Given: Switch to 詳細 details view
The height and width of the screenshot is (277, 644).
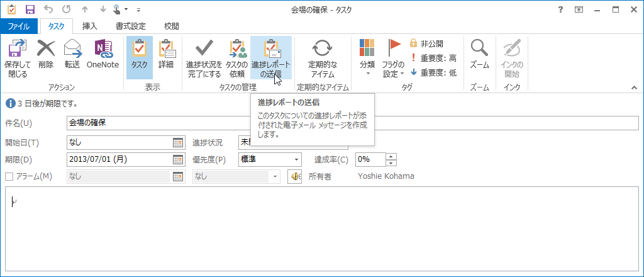Looking at the screenshot, I should [166, 54].
